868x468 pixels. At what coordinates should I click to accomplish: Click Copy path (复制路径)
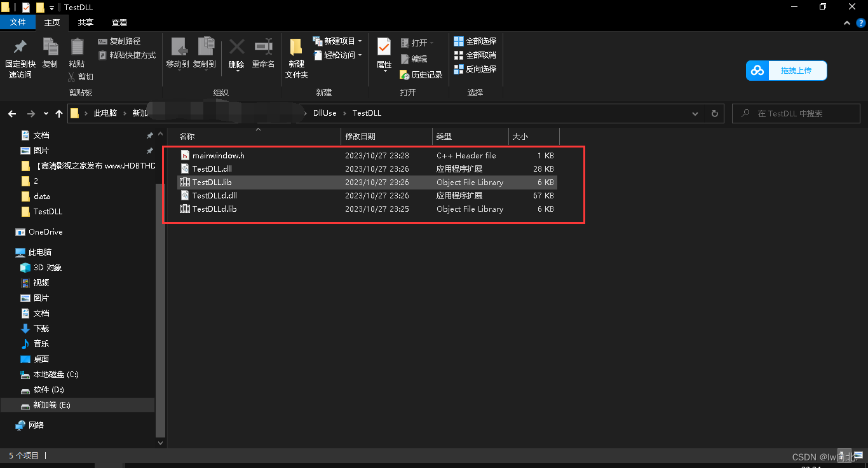click(x=119, y=41)
